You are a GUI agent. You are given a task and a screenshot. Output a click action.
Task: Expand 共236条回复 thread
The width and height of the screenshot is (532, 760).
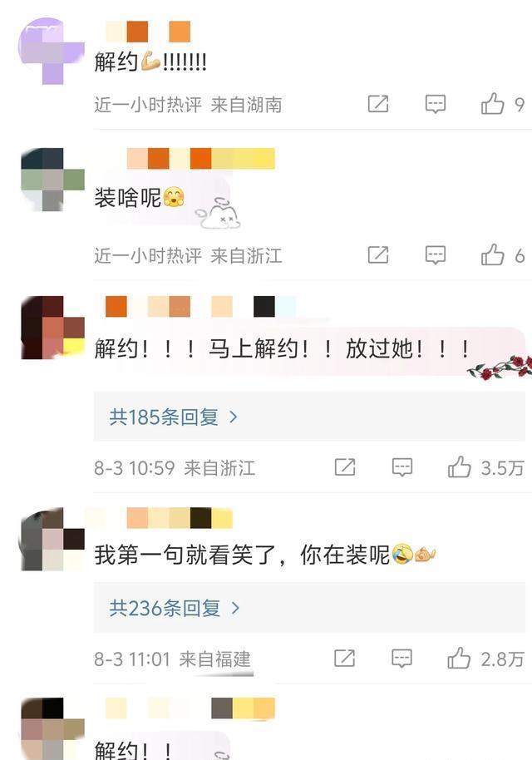(x=309, y=608)
